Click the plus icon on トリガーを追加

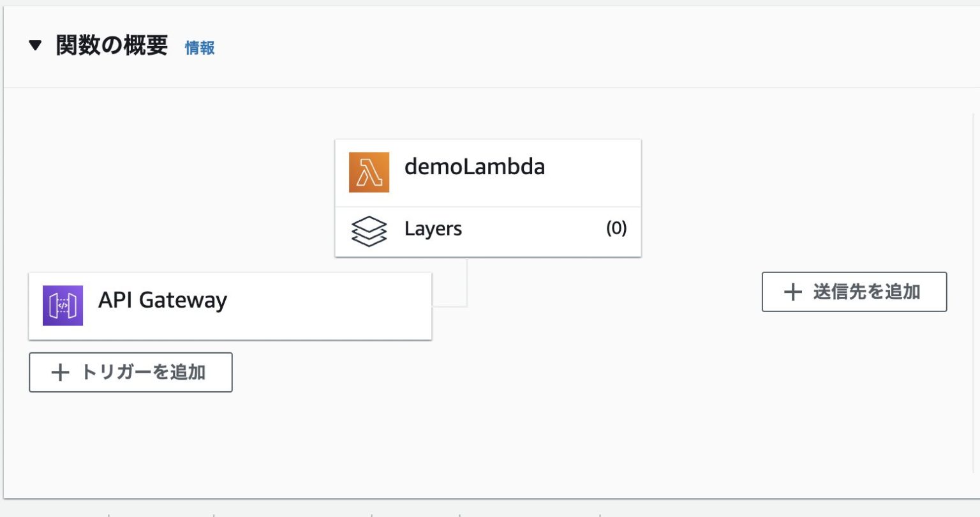[61, 373]
